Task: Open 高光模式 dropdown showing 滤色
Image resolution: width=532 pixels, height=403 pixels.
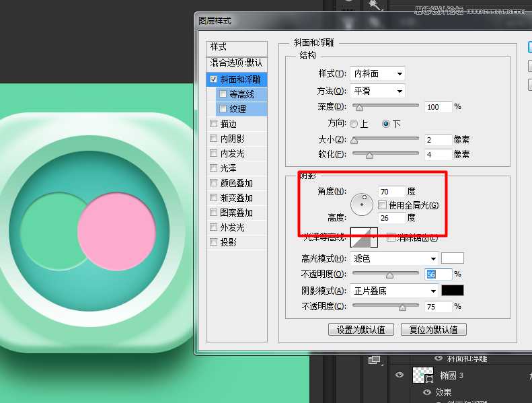Action: click(x=394, y=259)
